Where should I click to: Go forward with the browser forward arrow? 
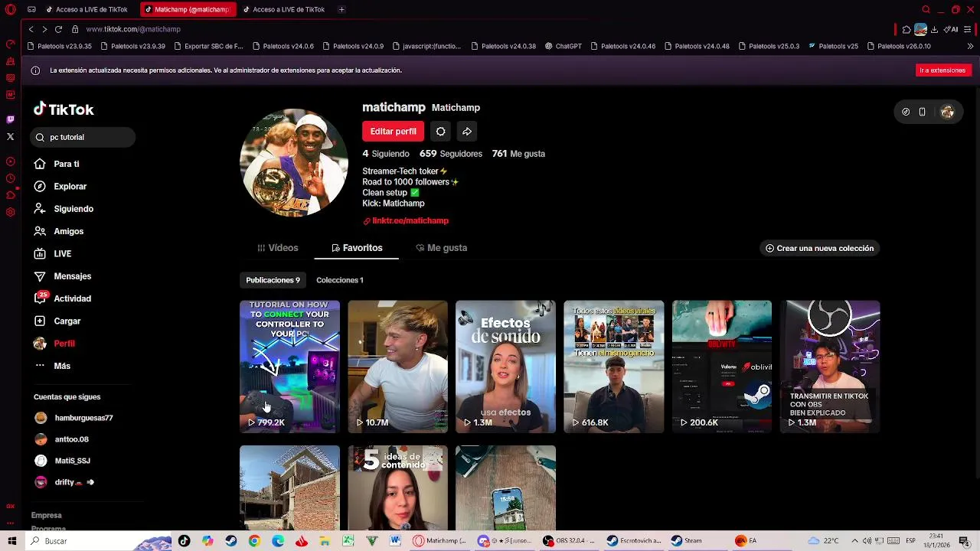(44, 29)
